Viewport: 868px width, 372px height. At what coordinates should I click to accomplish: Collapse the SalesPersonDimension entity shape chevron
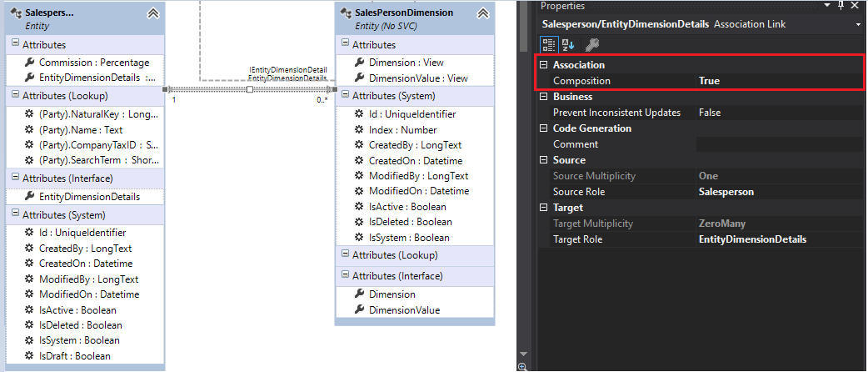click(482, 13)
